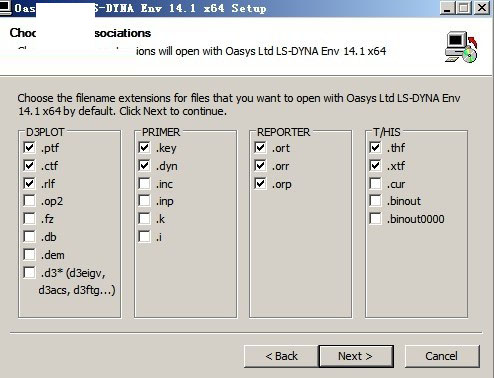This screenshot has width=494, height=378.
Task: Enable the .cur file association
Action: click(x=375, y=183)
